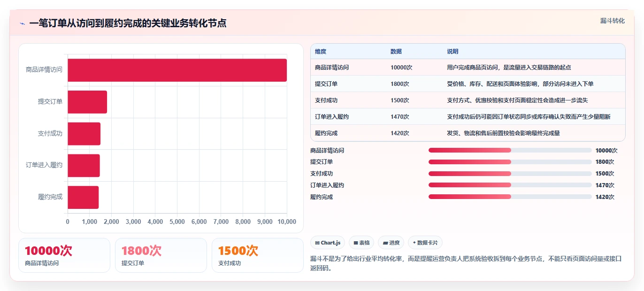Click the 维度 table column header

point(321,52)
